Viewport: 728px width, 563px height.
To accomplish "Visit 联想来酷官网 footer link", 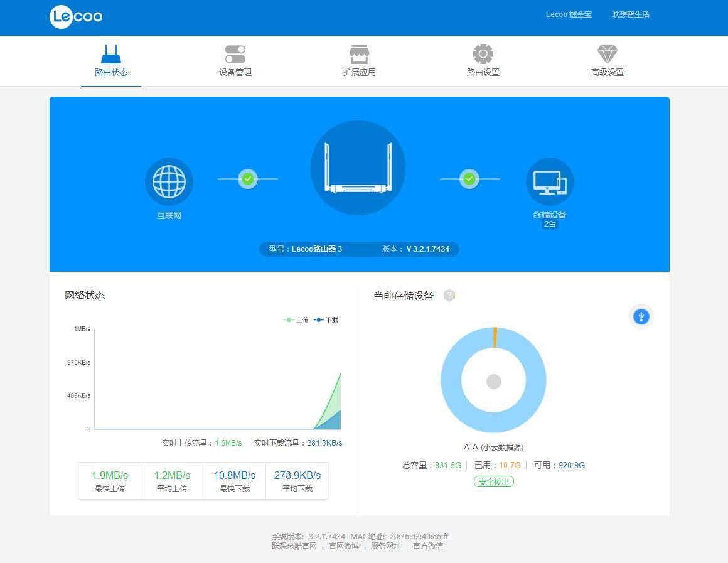I will (x=294, y=546).
